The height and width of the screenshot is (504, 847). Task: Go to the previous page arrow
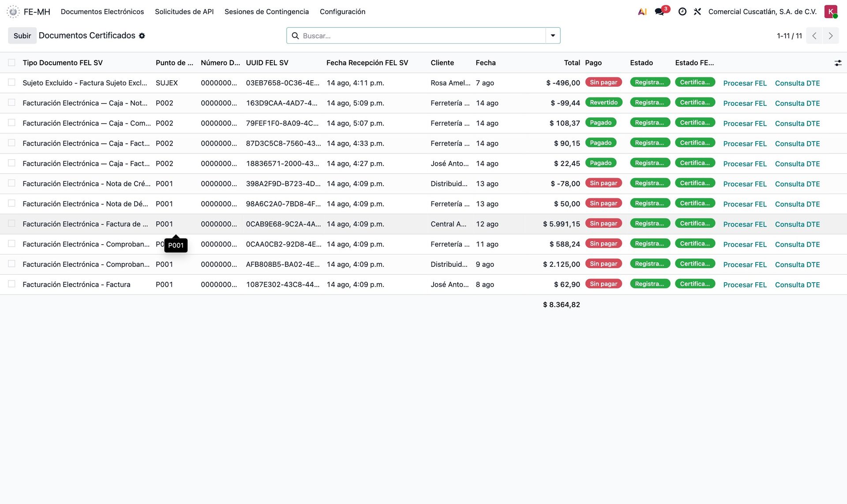tap(814, 36)
